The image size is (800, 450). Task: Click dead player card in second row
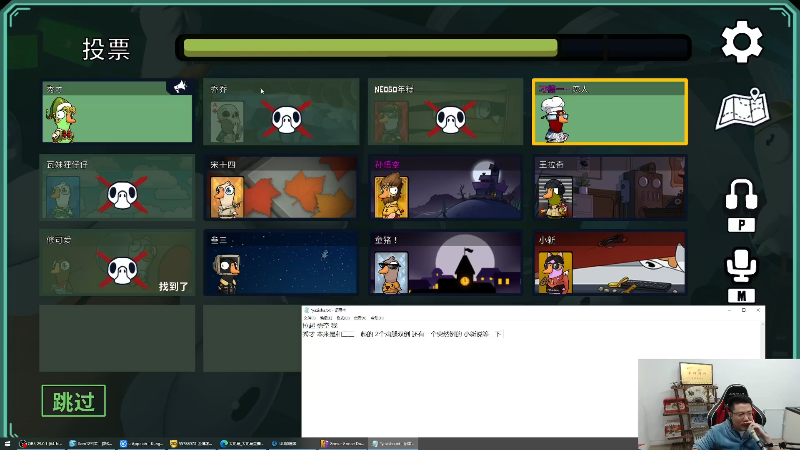[x=117, y=187]
